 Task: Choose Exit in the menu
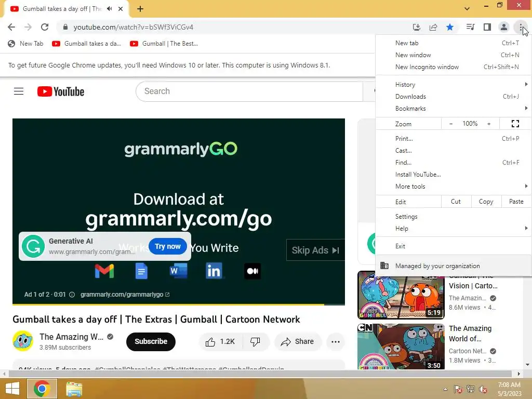tap(454, 246)
